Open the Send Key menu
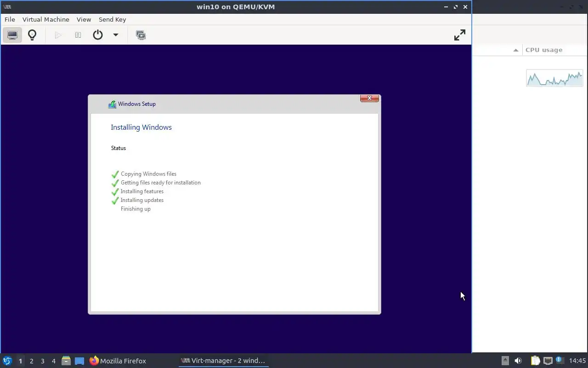 (x=112, y=19)
